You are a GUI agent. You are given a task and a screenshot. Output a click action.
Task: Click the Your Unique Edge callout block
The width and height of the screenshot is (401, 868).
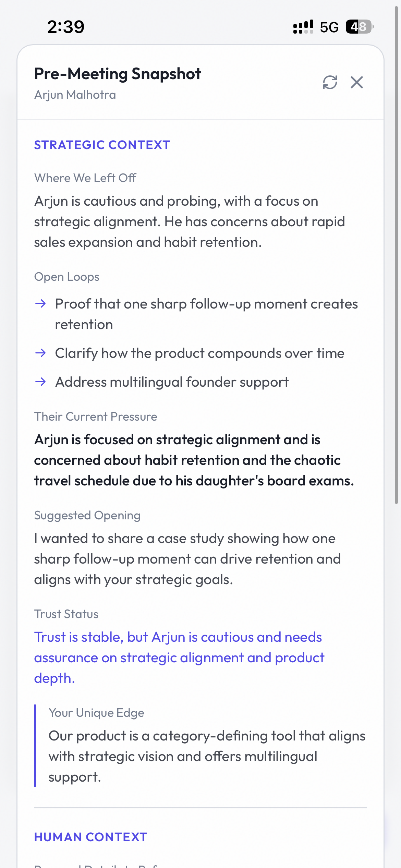point(206,746)
